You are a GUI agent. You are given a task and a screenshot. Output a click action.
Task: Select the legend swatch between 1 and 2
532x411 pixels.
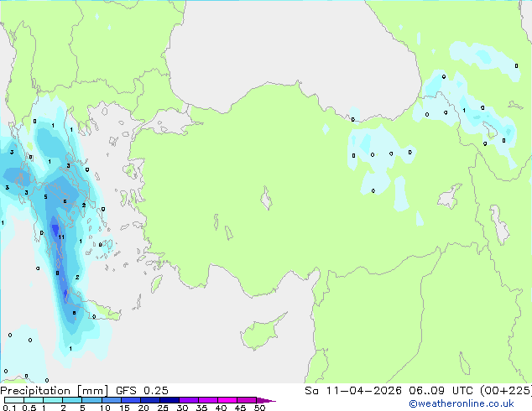coord(53,400)
